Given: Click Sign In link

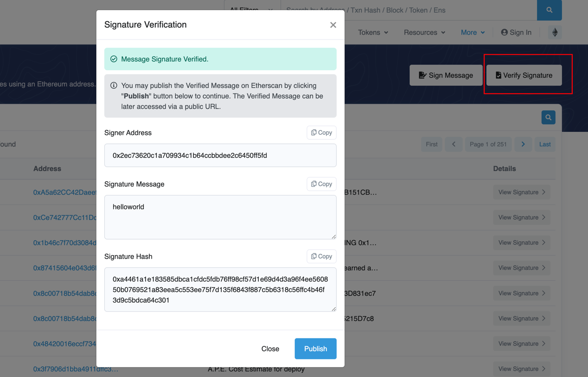Looking at the screenshot, I should pyautogui.click(x=516, y=32).
